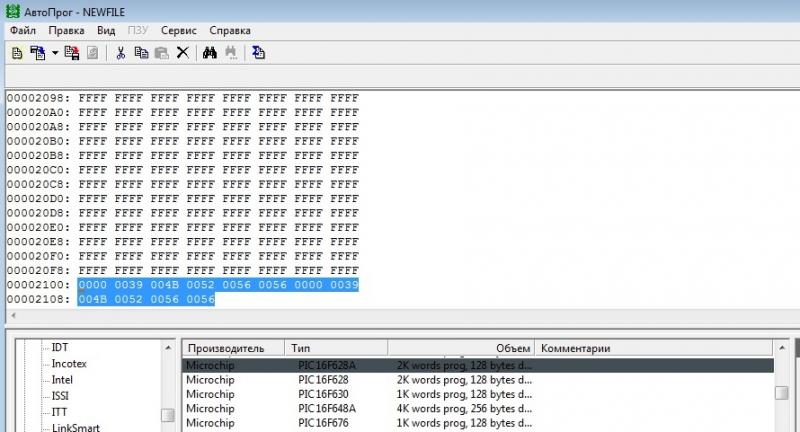Viewport: 800px width, 432px height.
Task: Open the Файл menu
Action: point(23,31)
